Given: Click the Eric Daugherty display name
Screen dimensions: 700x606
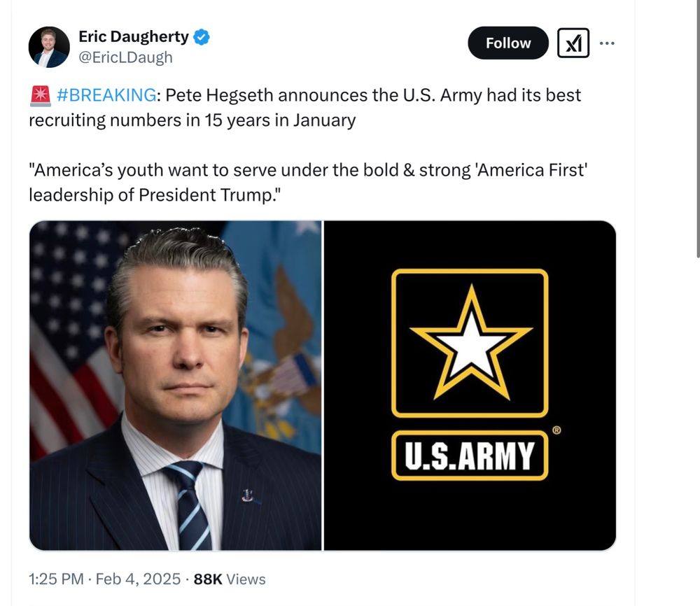Looking at the screenshot, I should tap(133, 37).
